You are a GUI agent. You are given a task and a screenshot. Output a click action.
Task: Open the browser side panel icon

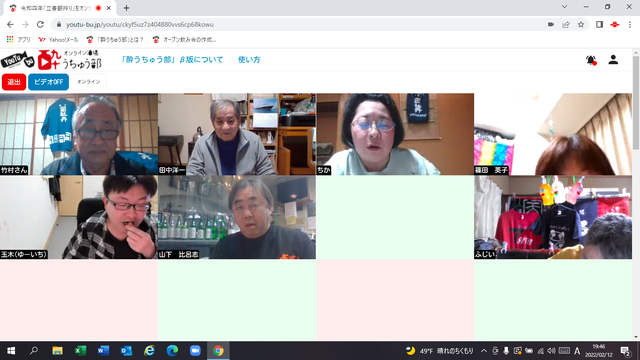pos(599,24)
